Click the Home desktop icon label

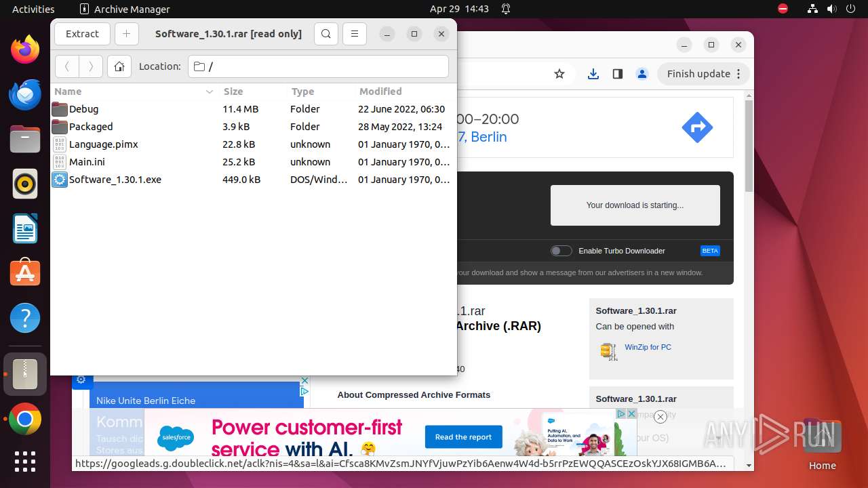pyautogui.click(x=822, y=466)
